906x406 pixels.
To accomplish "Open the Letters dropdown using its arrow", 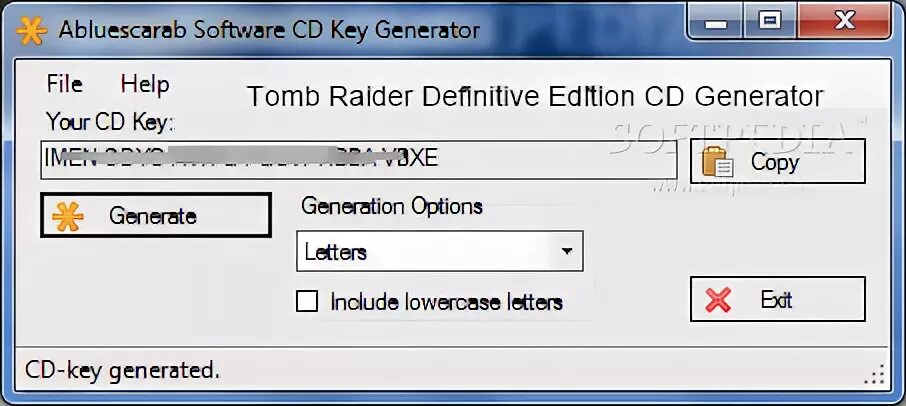I will (567, 251).
